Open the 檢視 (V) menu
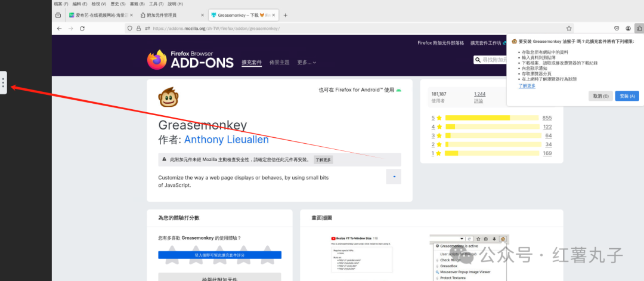The width and height of the screenshot is (644, 281). coord(98,4)
